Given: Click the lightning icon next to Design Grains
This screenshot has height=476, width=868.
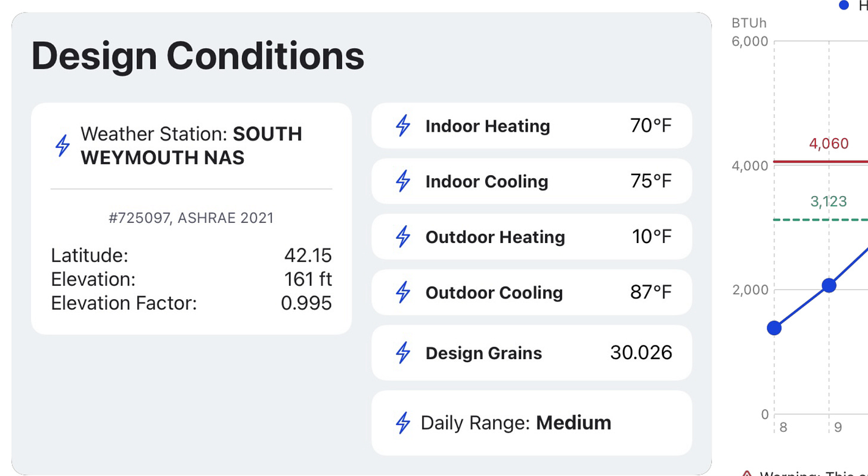Looking at the screenshot, I should click(x=404, y=353).
